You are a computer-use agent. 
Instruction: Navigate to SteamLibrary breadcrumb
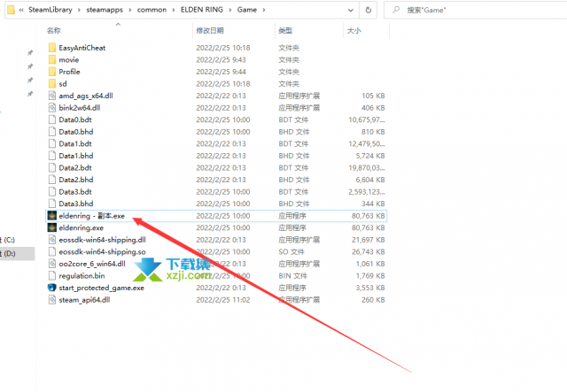click(50, 10)
